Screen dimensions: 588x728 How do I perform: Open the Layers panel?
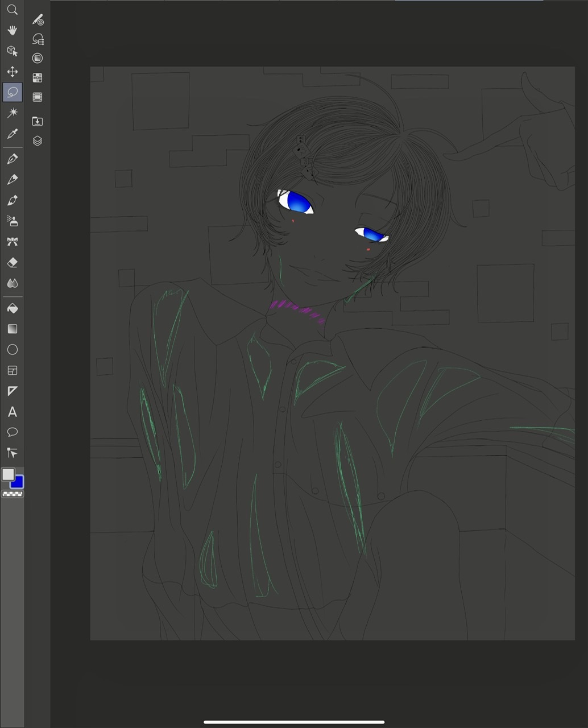click(38, 141)
